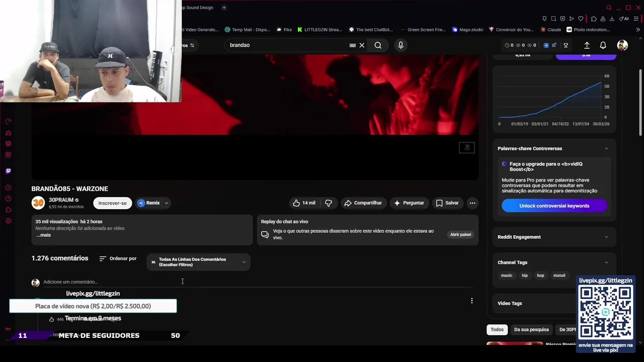Open sidebar history clock icon
Viewport: 644px width, 362px height.
(8, 198)
